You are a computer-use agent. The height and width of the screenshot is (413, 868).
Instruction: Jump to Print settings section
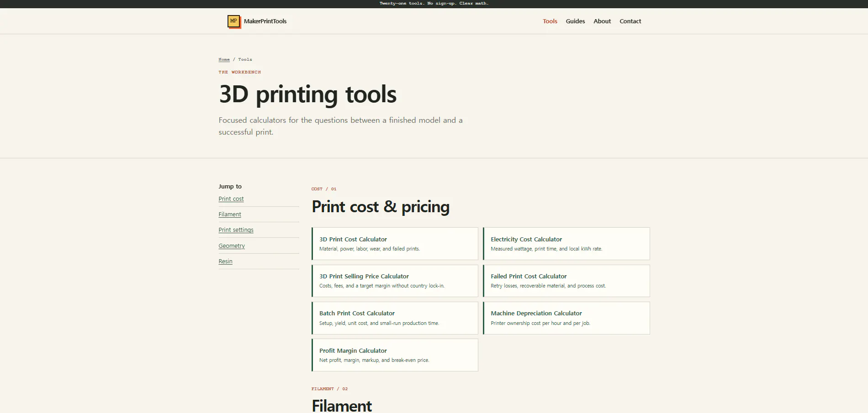tap(236, 230)
